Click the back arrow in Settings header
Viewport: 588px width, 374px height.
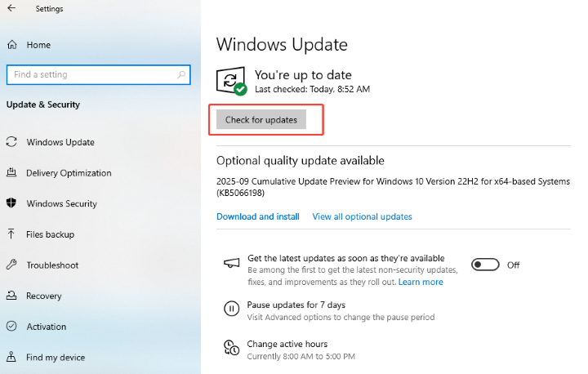pyautogui.click(x=11, y=9)
